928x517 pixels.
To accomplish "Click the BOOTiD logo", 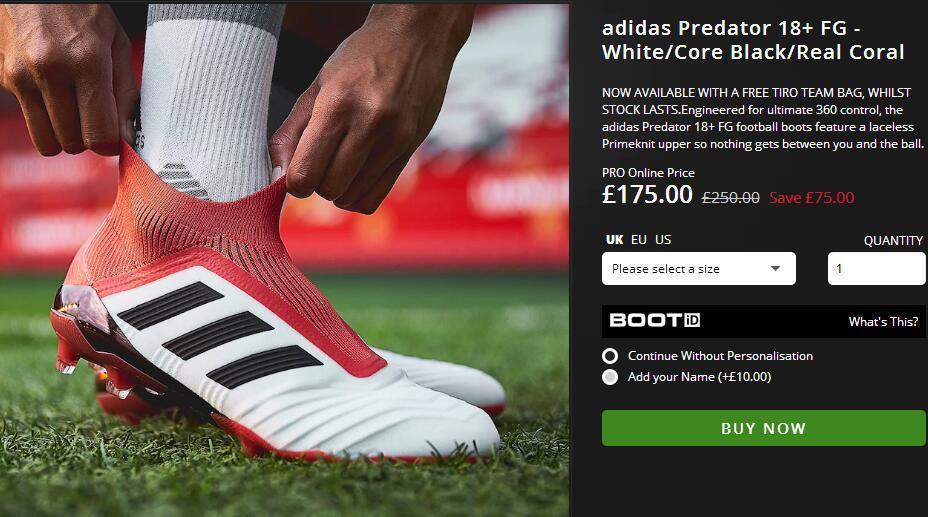I will [x=654, y=321].
